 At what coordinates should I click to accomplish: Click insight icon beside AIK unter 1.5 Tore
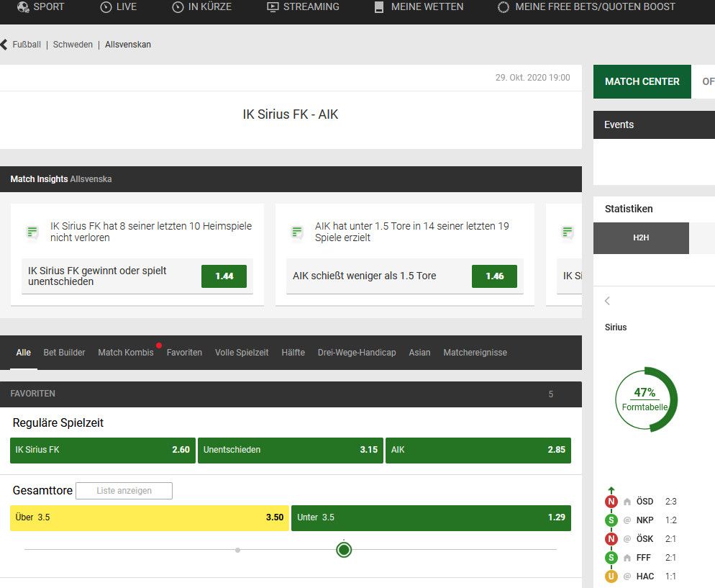click(297, 232)
